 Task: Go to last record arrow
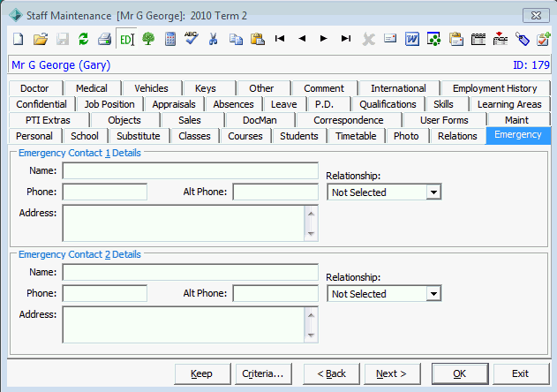346,38
